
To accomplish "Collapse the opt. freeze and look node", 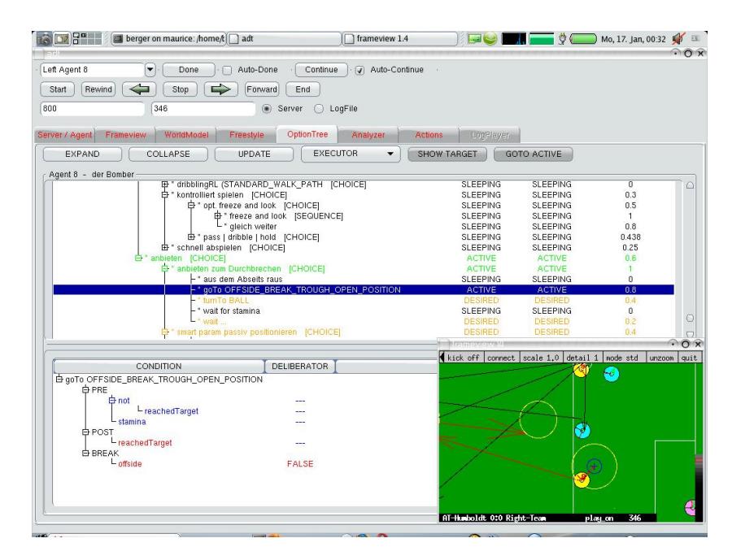I will click(191, 206).
